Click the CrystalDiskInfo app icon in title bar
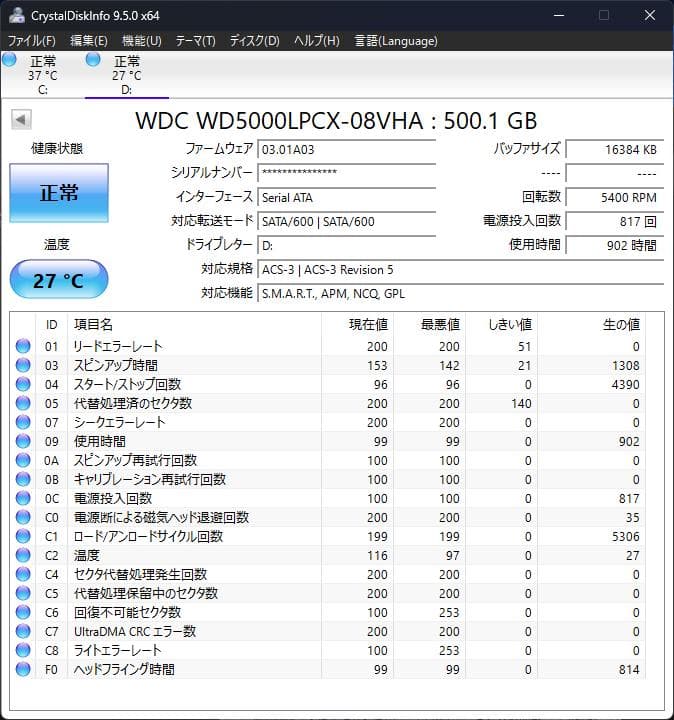Image resolution: width=674 pixels, height=720 pixels. [17, 15]
